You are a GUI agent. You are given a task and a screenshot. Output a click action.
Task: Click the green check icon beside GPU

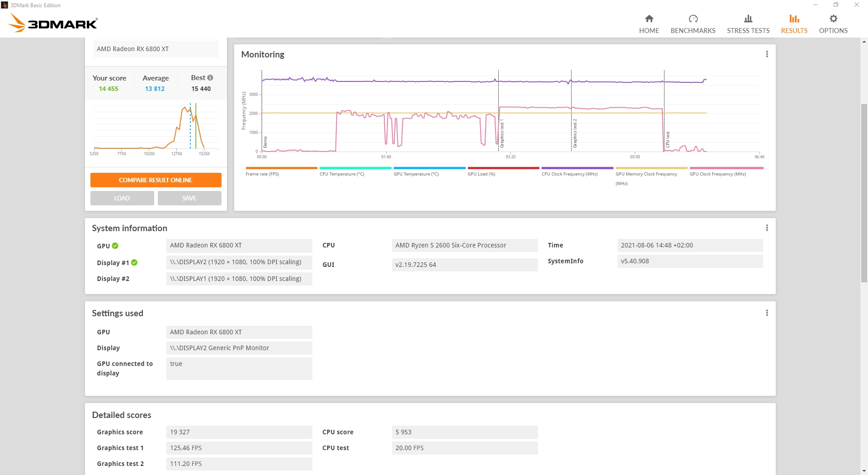click(x=115, y=246)
